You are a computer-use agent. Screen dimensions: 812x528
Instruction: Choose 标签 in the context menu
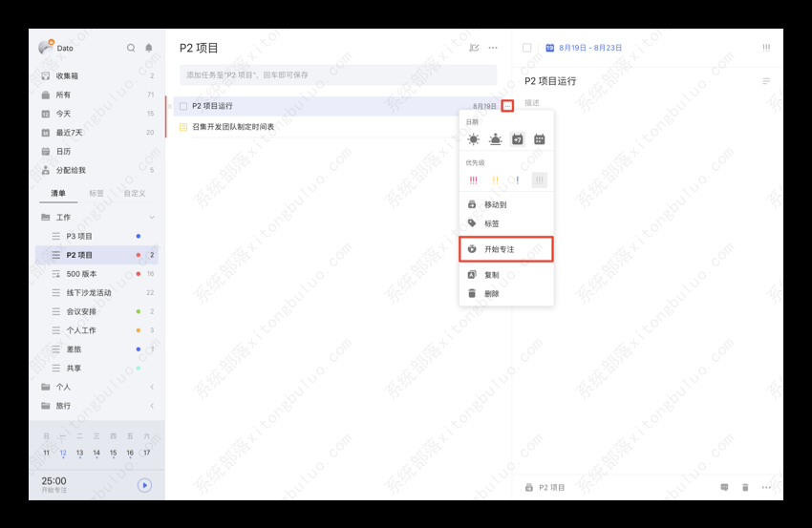pos(506,223)
